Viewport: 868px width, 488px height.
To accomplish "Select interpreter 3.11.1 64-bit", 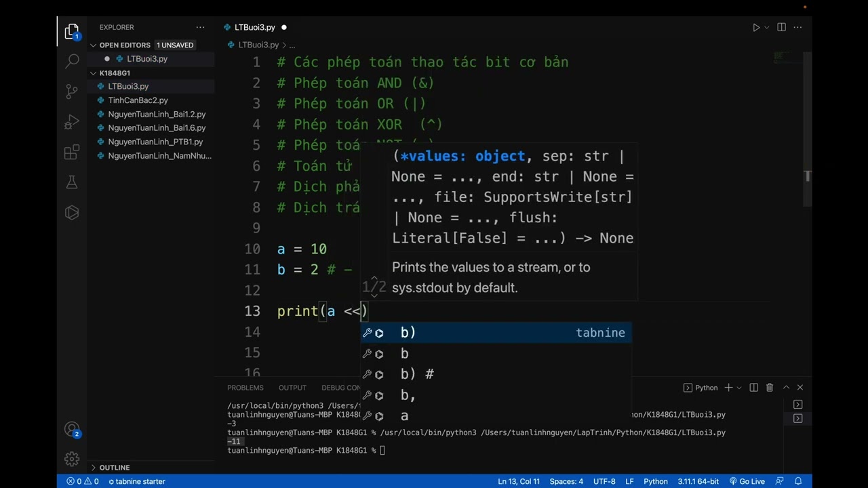I will (698, 481).
